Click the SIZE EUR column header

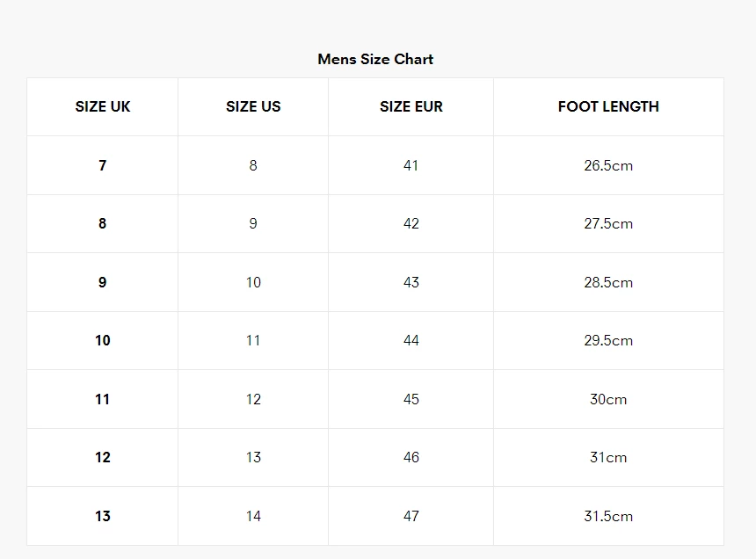(x=411, y=106)
